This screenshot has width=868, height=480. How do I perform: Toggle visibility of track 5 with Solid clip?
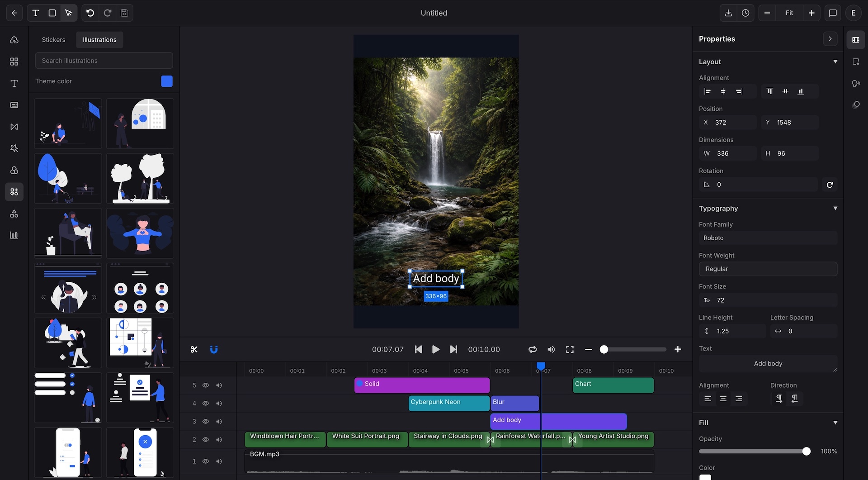pyautogui.click(x=206, y=385)
